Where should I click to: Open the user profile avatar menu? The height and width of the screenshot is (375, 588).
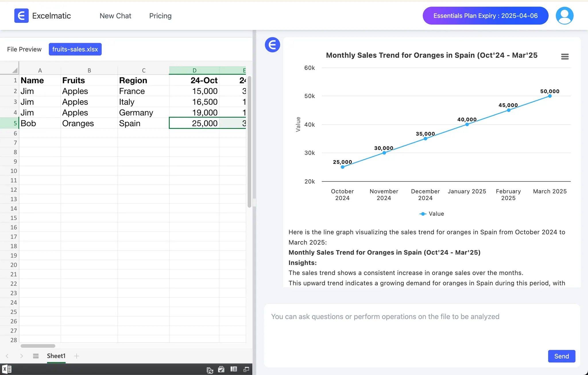point(564,15)
